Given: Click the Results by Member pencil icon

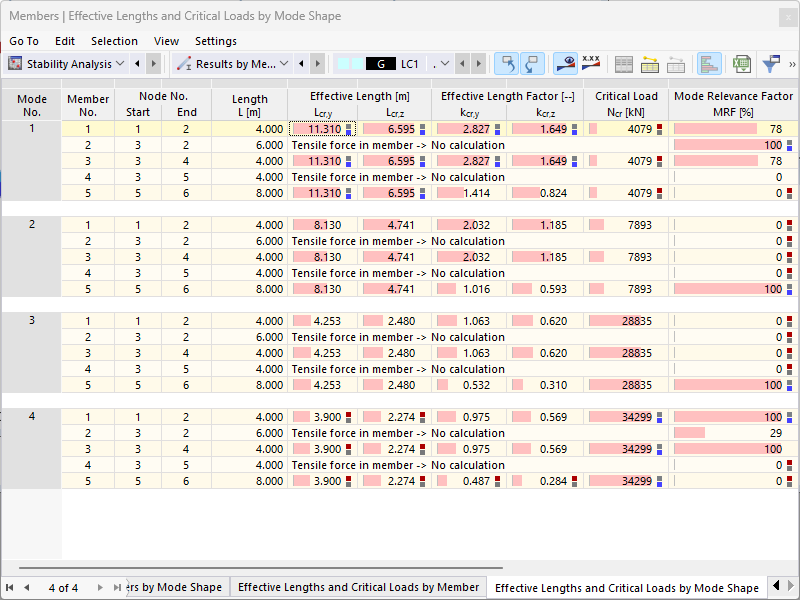Looking at the screenshot, I should pos(184,64).
